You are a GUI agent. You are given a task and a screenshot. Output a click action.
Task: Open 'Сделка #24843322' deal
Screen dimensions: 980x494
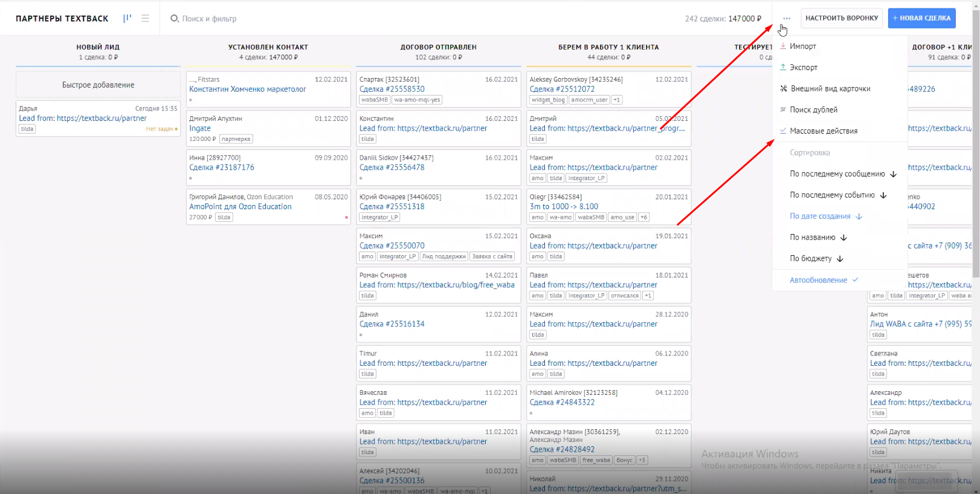point(563,403)
